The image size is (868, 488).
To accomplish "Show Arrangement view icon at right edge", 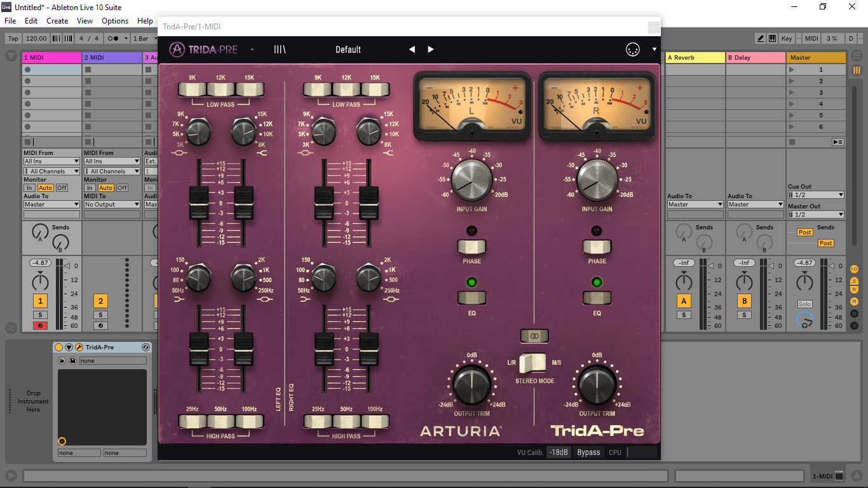I will click(x=857, y=57).
